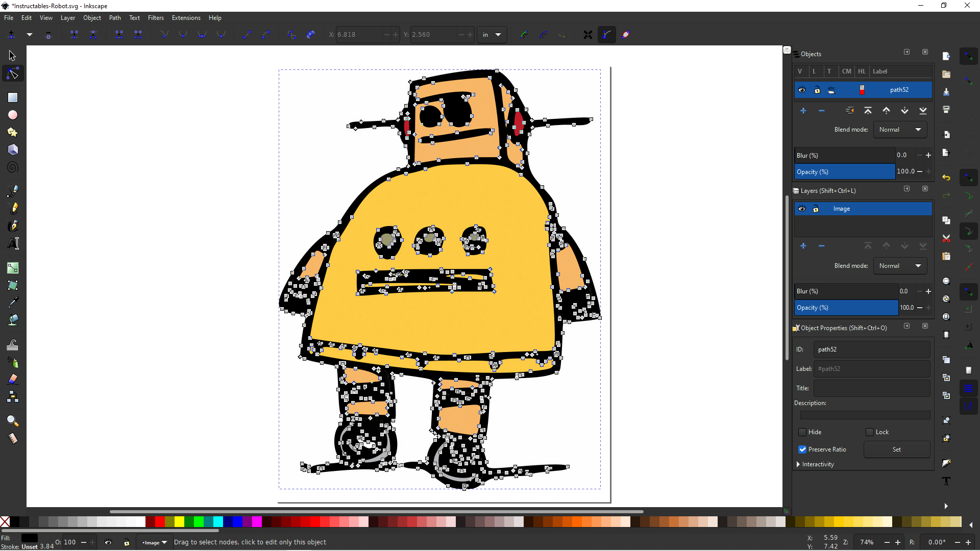Open the Path menu
Viewport: 980px width, 551px height.
pyautogui.click(x=115, y=17)
